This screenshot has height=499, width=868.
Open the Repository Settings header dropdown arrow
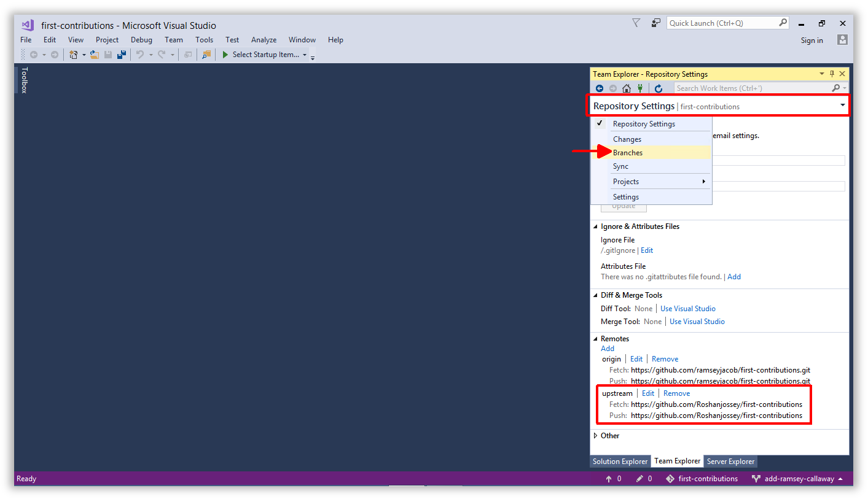click(x=843, y=106)
